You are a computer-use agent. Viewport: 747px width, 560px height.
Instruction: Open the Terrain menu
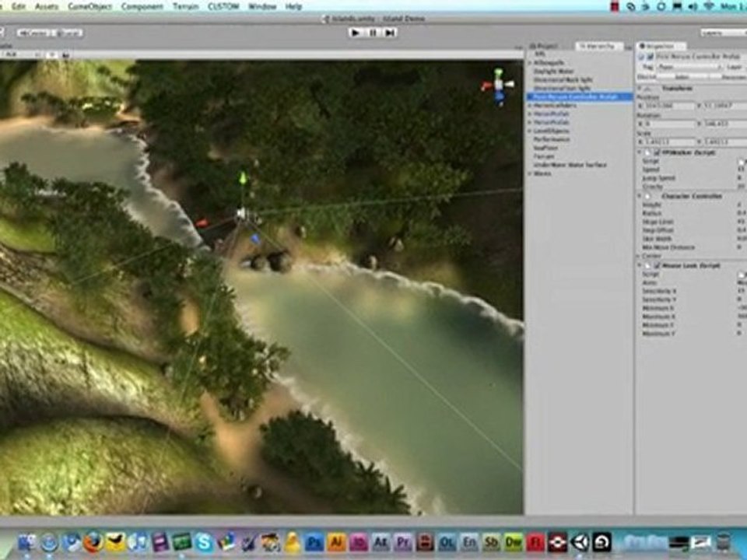185,6
